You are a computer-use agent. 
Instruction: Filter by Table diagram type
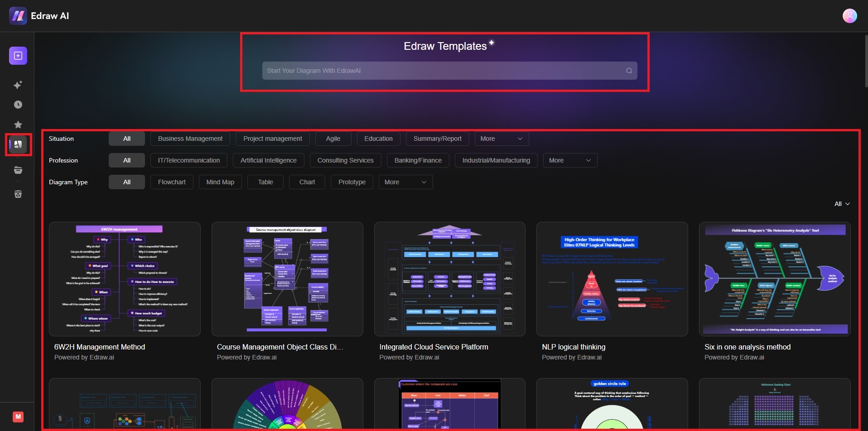click(x=265, y=182)
